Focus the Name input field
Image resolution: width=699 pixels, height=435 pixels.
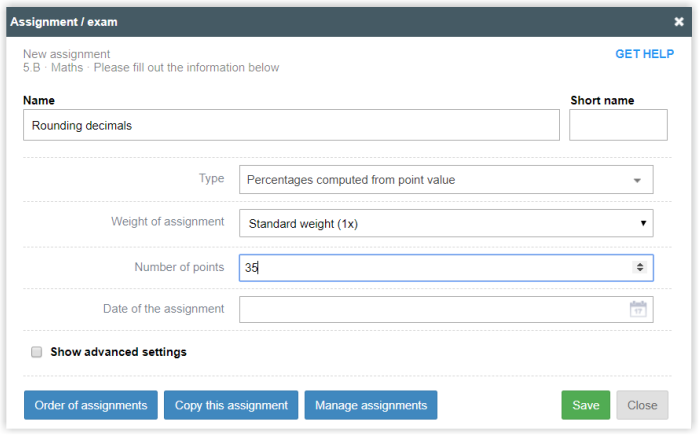click(291, 125)
